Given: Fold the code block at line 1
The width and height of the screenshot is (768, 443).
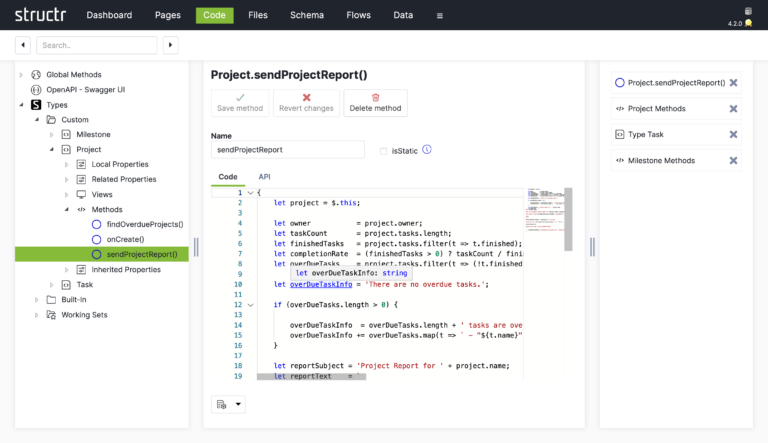Looking at the screenshot, I should coord(250,192).
